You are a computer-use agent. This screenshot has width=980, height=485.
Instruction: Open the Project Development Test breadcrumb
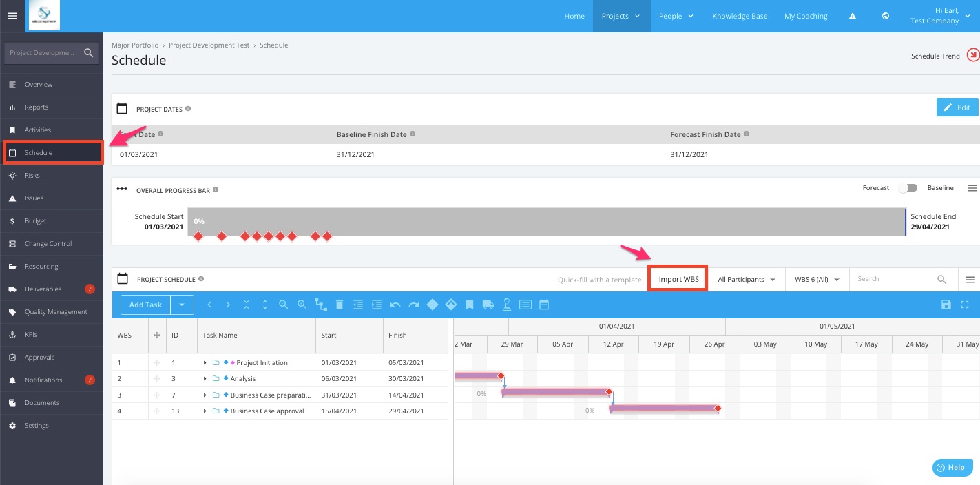coord(209,45)
